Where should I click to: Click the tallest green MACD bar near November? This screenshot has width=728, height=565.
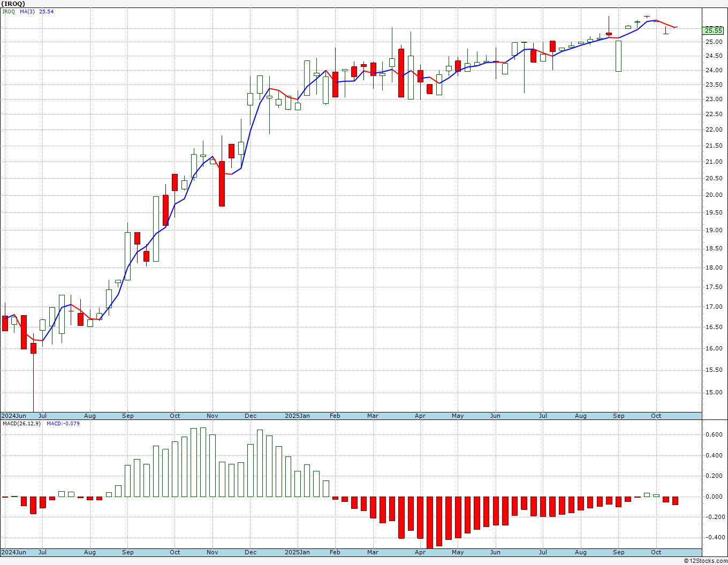(203, 462)
